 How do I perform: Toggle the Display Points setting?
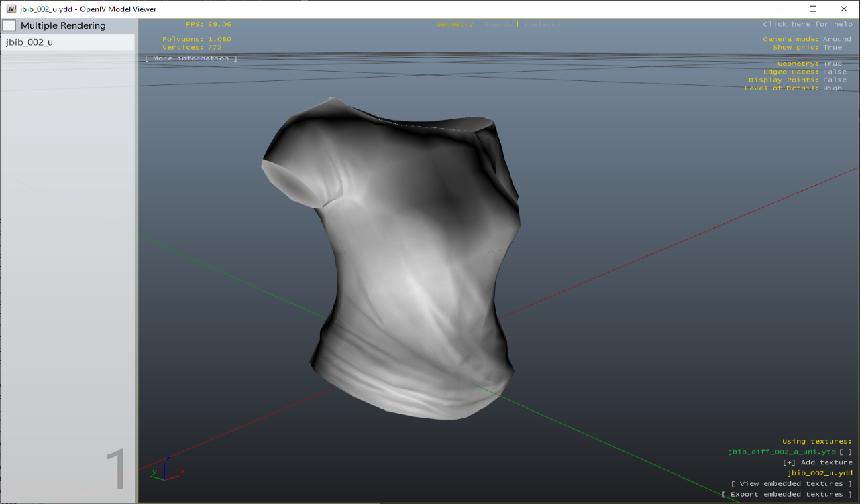(798, 80)
